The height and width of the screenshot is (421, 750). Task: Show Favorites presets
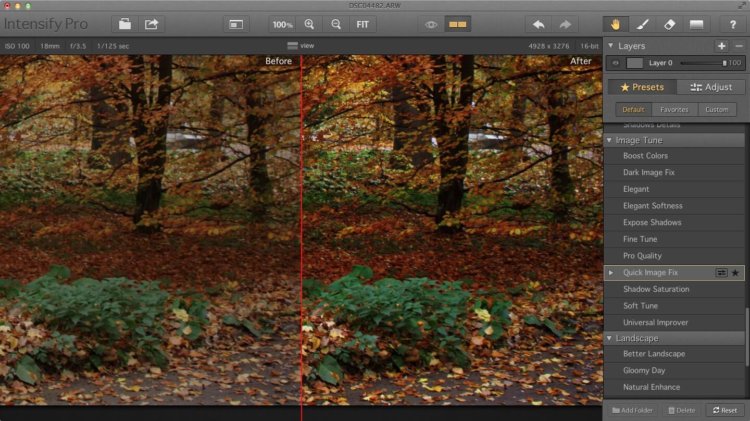674,110
